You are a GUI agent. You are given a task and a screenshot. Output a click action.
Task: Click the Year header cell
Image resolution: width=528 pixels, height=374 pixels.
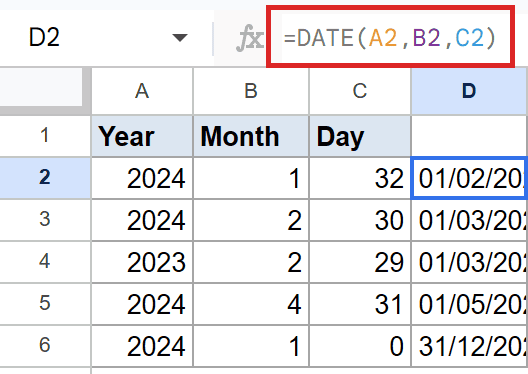(142, 136)
